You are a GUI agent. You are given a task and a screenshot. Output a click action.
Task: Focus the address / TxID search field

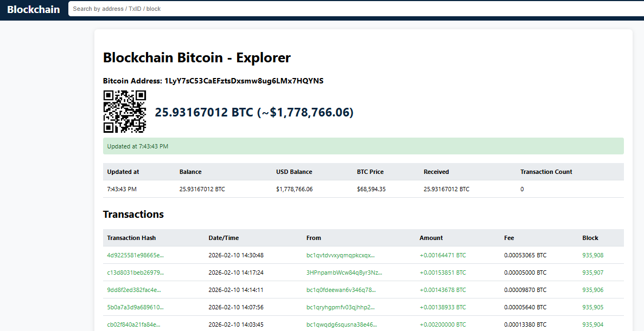[x=356, y=9]
